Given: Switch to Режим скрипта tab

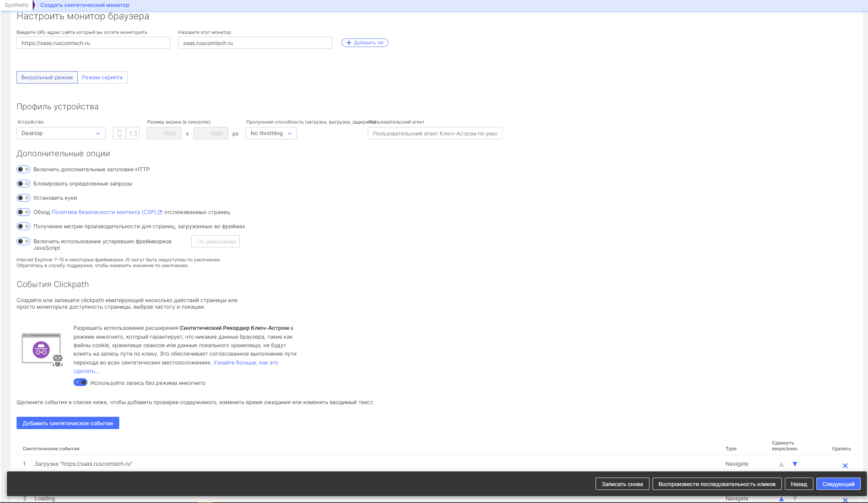Looking at the screenshot, I should [102, 77].
